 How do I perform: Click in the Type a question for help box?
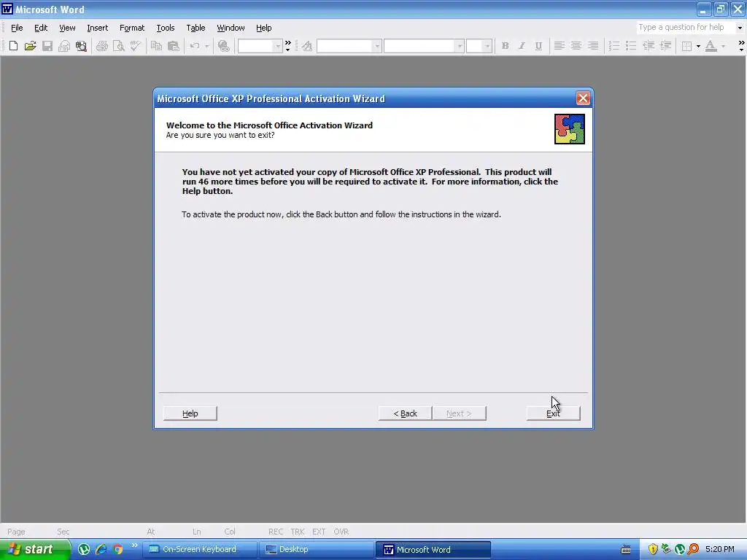click(686, 28)
